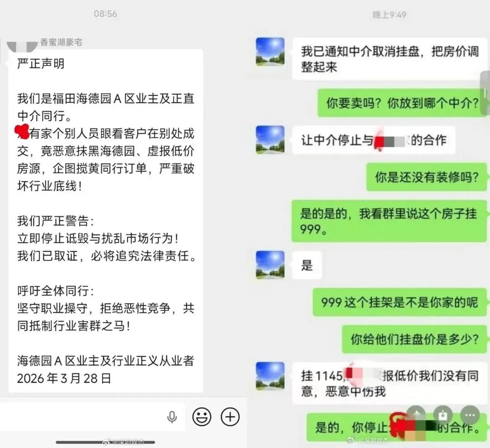Open the emoji smiley picker
Image resolution: width=490 pixels, height=448 pixels.
(201, 417)
